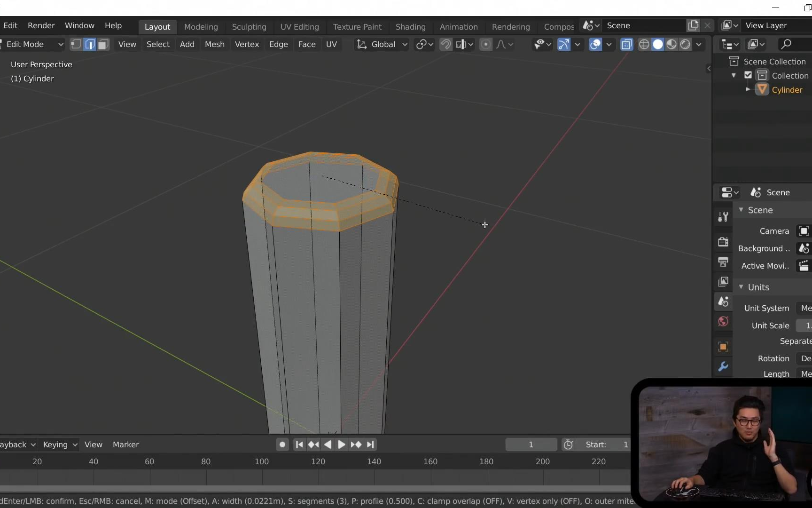Switch to the Sculpting workspace tab
Image resolution: width=812 pixels, height=508 pixels.
click(x=249, y=27)
